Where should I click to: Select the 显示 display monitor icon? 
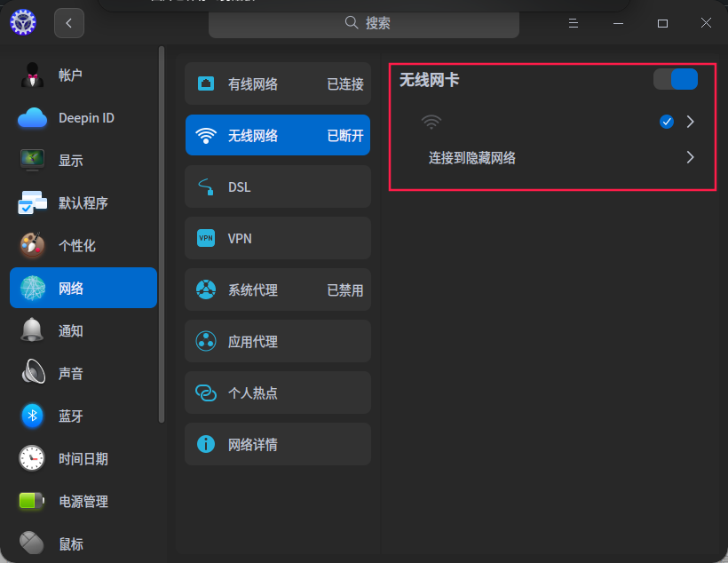[32, 160]
